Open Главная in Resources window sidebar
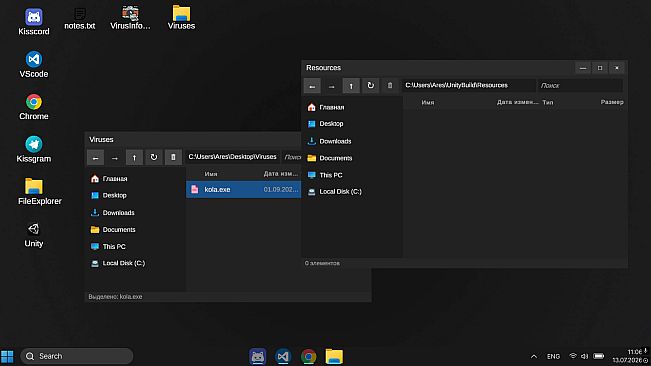 click(x=326, y=107)
